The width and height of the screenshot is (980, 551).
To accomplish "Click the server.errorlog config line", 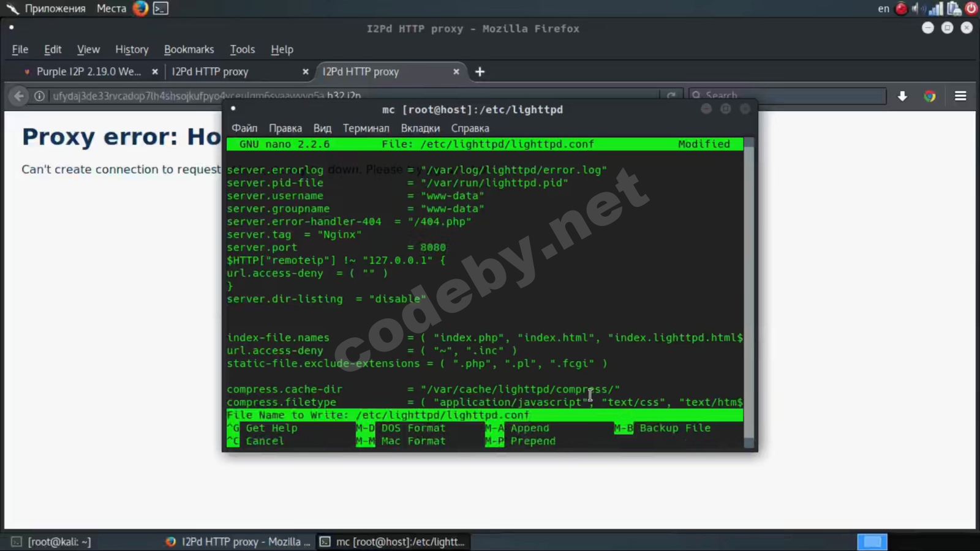I will pos(417,170).
